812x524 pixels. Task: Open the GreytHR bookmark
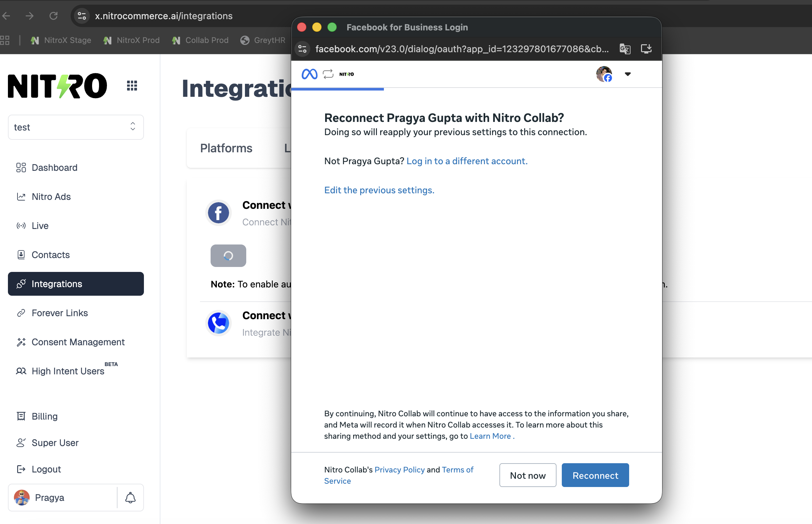(263, 40)
